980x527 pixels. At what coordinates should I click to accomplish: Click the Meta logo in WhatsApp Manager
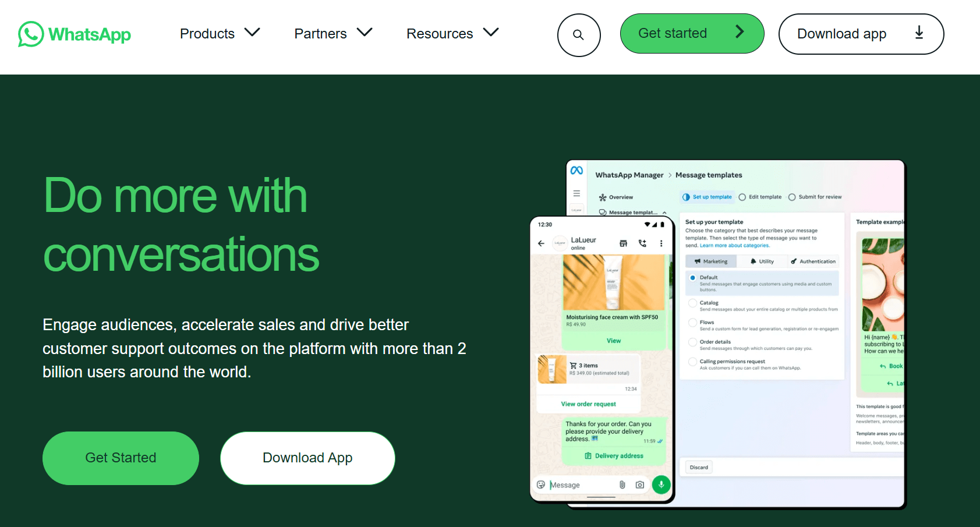(x=577, y=170)
